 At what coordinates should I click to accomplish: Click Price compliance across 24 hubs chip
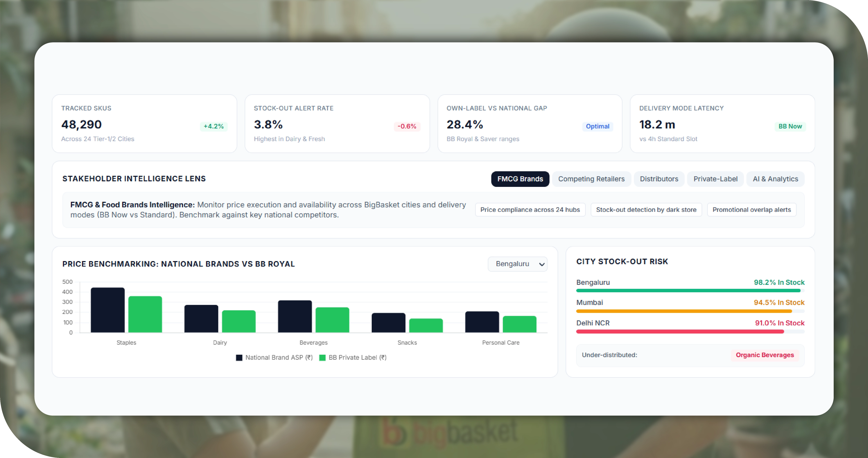point(530,210)
